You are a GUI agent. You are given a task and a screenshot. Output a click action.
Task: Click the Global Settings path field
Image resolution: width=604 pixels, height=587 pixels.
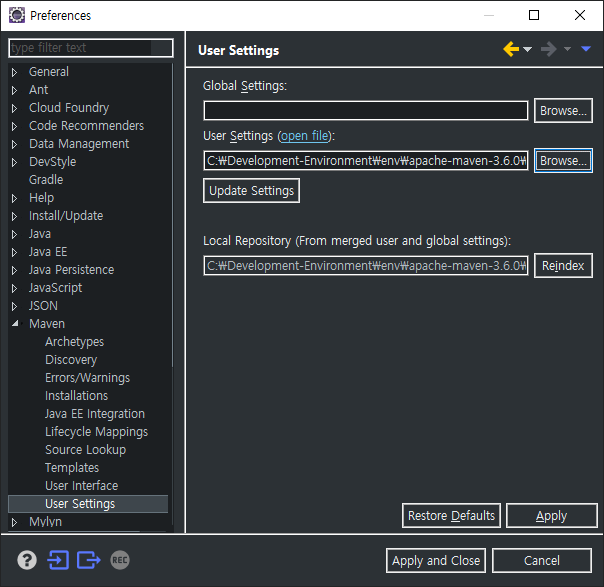[x=366, y=111]
